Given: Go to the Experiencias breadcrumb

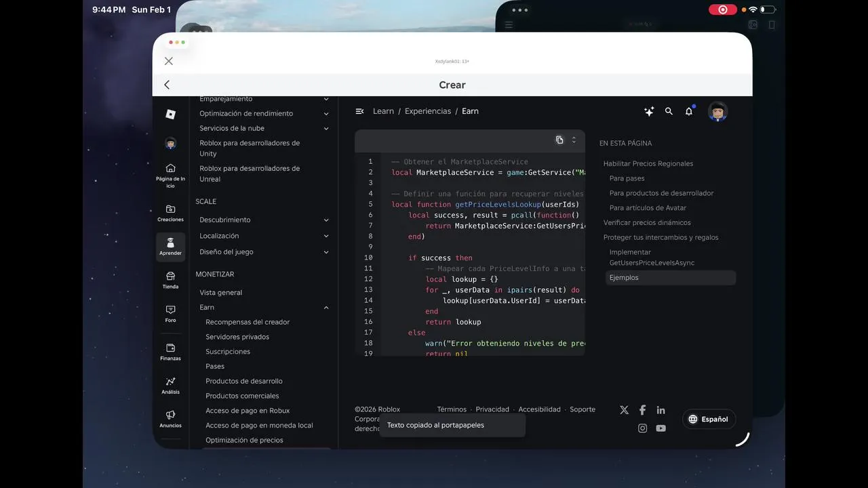Looking at the screenshot, I should tap(428, 111).
